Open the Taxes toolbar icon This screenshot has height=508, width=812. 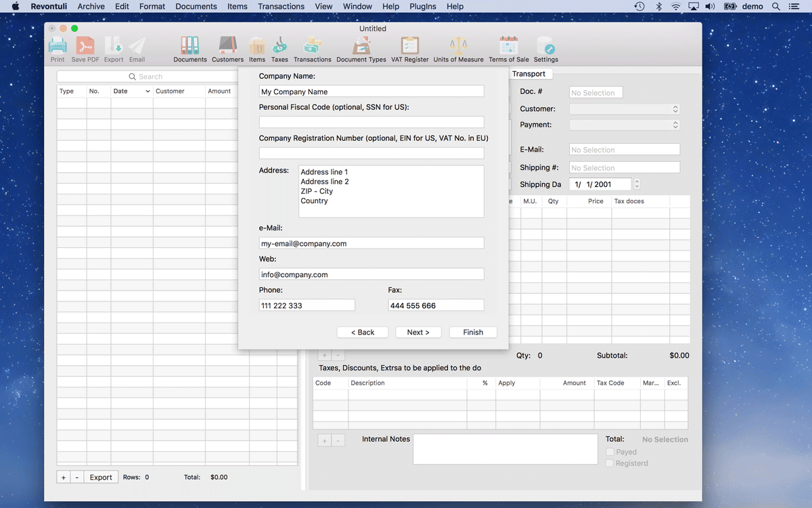tap(279, 45)
